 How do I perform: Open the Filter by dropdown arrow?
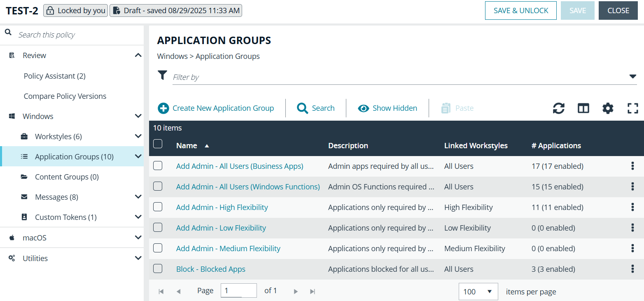click(633, 76)
